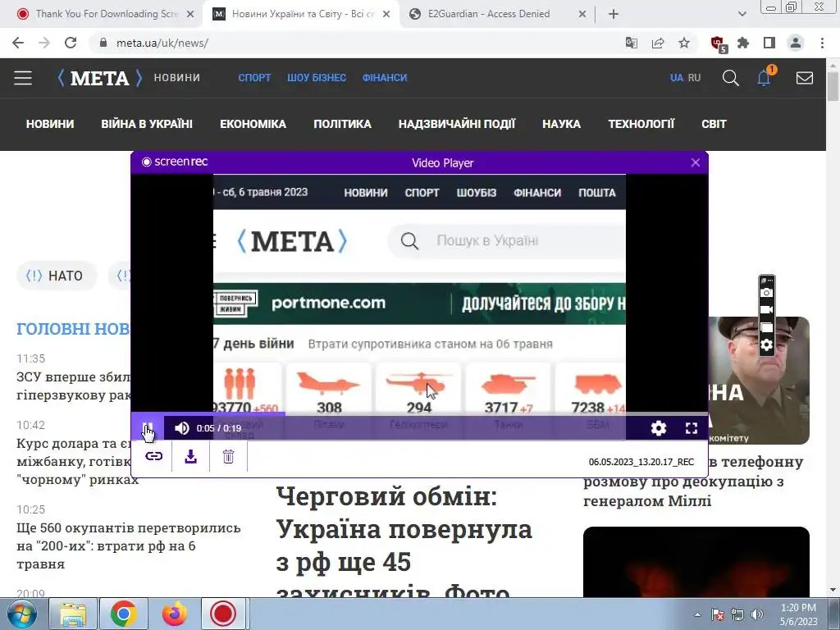Viewport: 840px width, 630px height.
Task: Share this page icon in address bar
Action: 658,43
